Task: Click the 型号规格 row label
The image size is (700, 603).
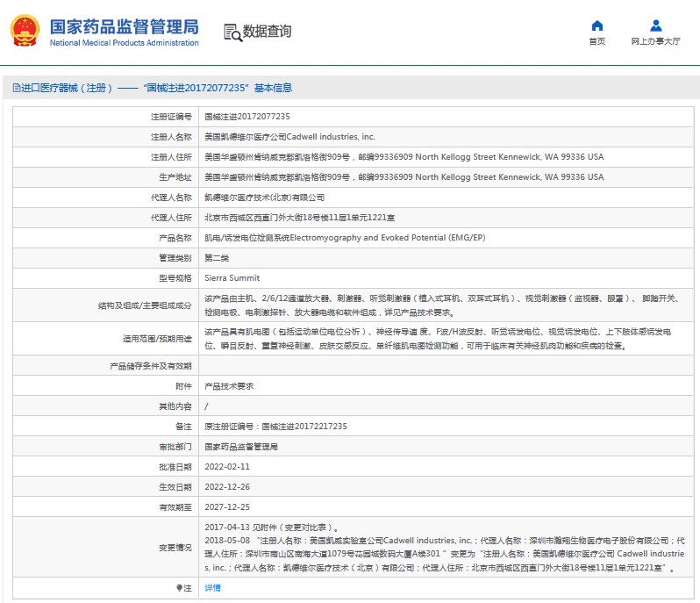Action: pyautogui.click(x=175, y=278)
